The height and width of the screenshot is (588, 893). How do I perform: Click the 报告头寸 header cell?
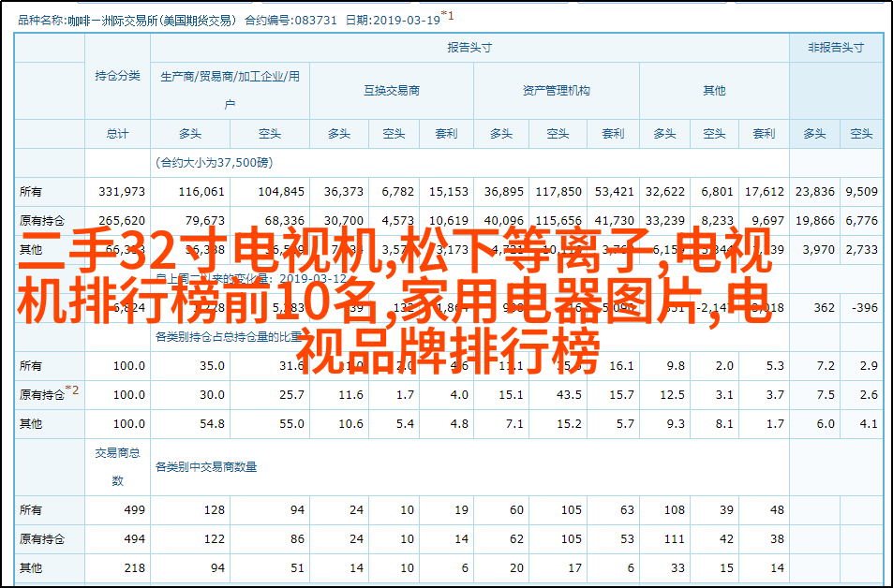(x=469, y=48)
